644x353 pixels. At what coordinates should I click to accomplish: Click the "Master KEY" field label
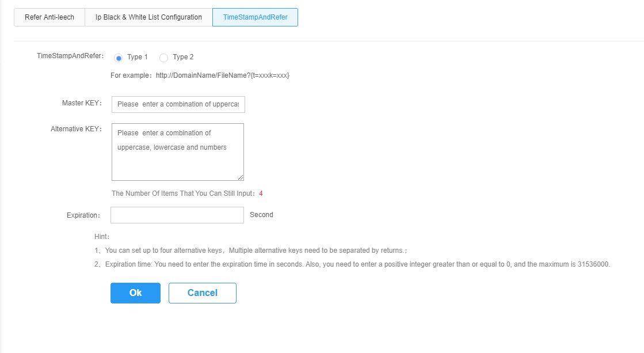[x=81, y=103]
